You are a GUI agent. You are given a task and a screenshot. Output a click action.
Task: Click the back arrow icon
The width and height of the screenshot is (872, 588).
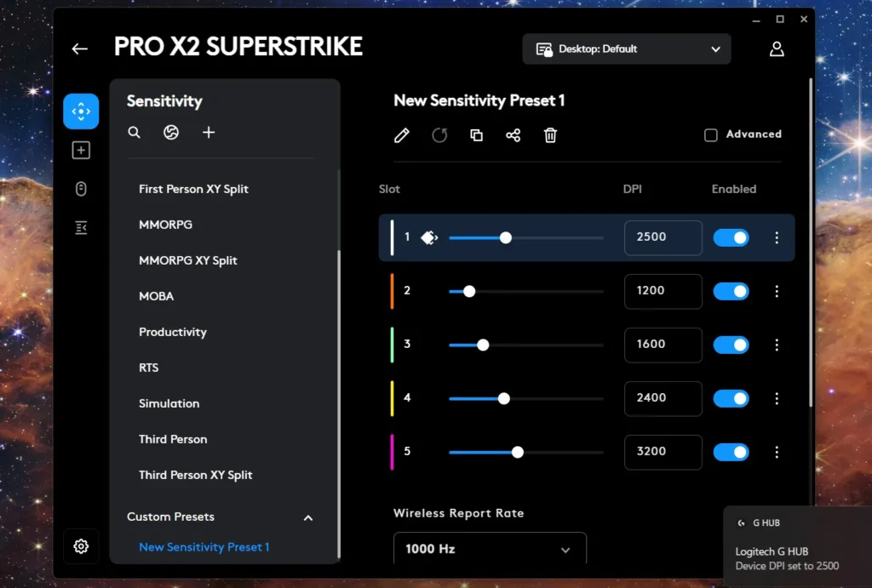point(80,49)
